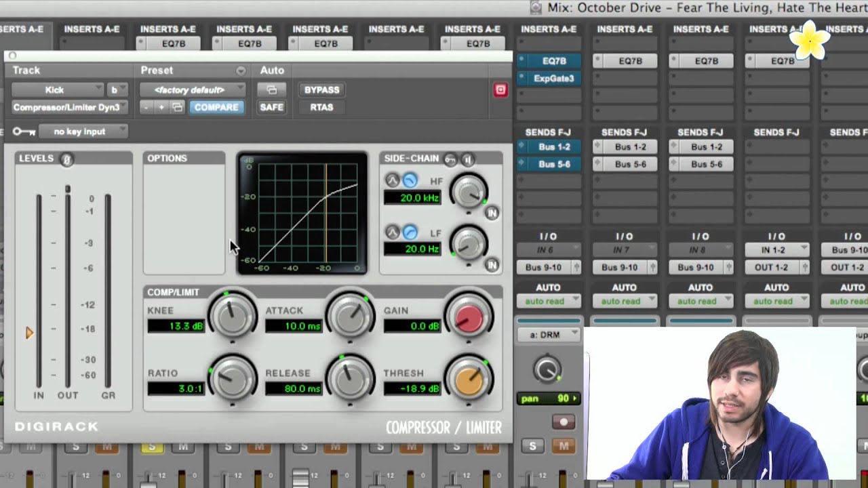Select the LF high-pass filter shape icon
The width and height of the screenshot is (868, 488).
(x=410, y=232)
